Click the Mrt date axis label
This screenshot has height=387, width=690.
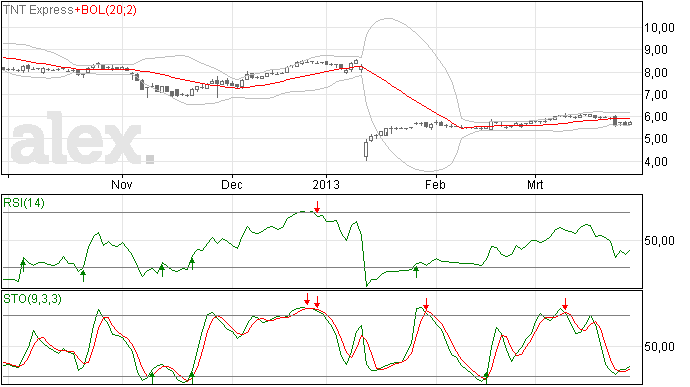click(535, 184)
